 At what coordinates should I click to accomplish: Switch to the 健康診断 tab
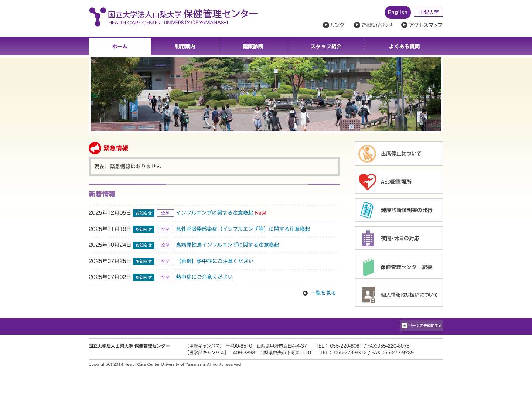[253, 46]
